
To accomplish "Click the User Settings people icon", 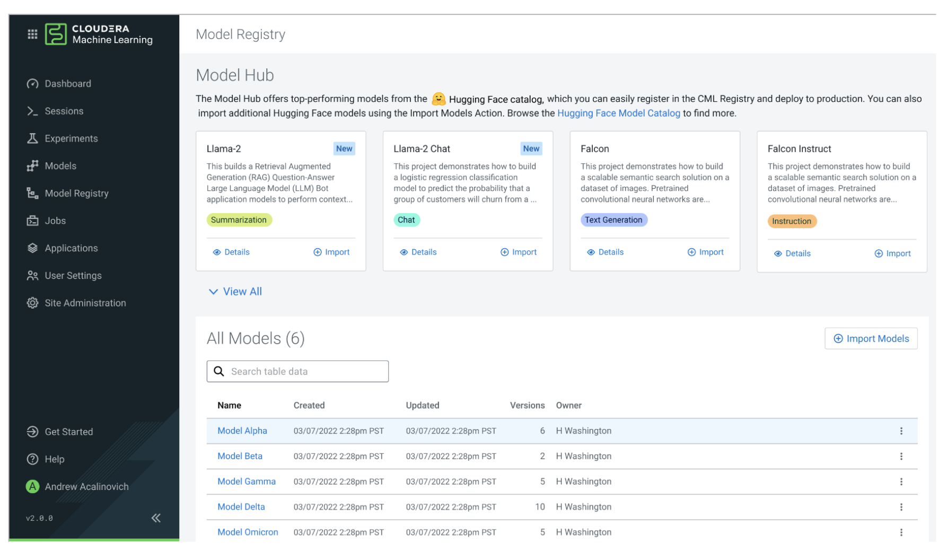I will tap(32, 276).
